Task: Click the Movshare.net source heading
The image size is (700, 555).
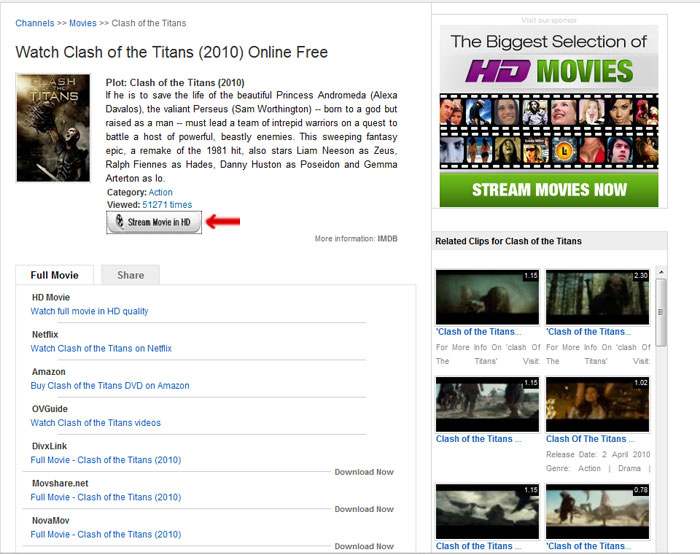Action: pyautogui.click(x=60, y=483)
